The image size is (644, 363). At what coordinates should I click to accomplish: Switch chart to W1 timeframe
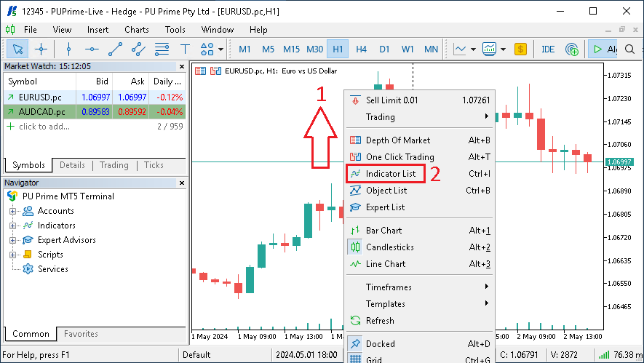(x=408, y=49)
